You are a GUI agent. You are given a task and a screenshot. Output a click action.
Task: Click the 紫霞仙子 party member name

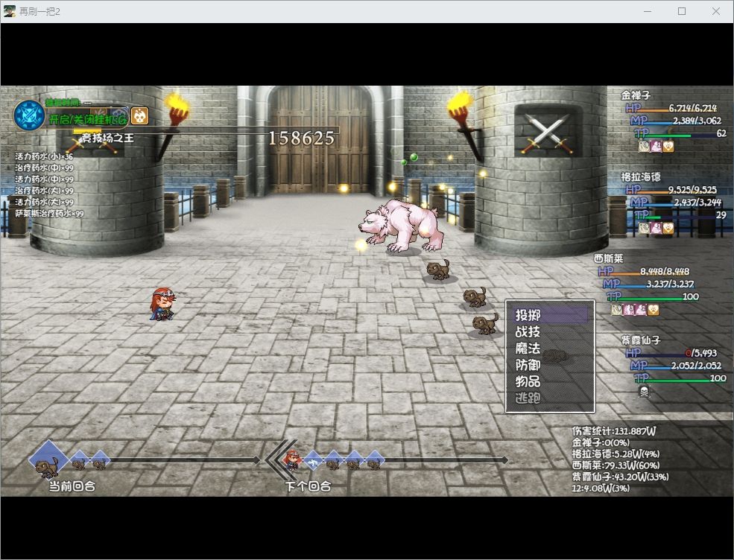tap(641, 340)
